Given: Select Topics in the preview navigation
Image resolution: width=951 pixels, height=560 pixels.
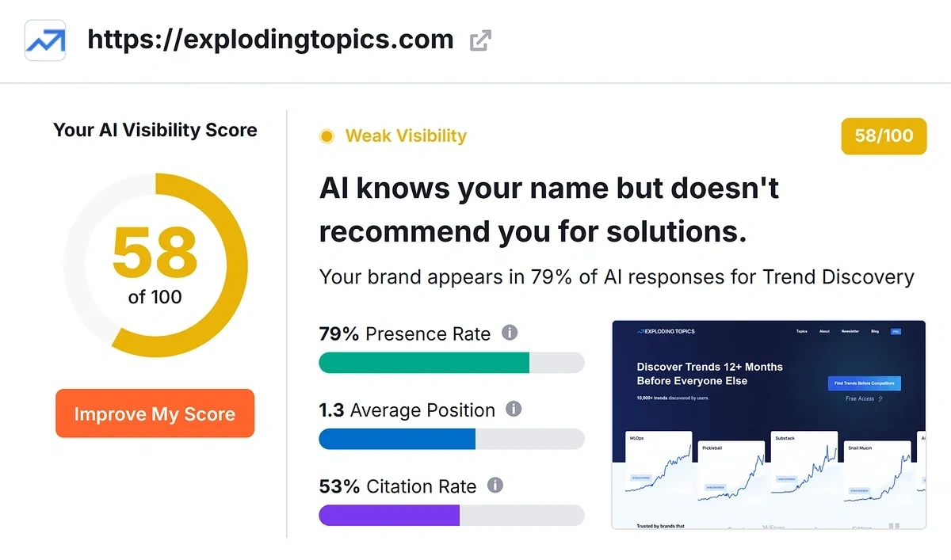Looking at the screenshot, I should coord(802,331).
